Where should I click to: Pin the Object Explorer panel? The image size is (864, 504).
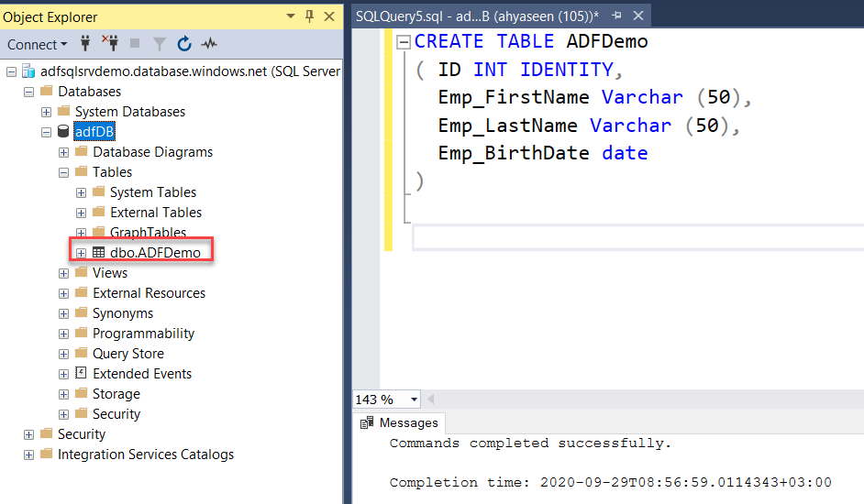click(x=309, y=16)
